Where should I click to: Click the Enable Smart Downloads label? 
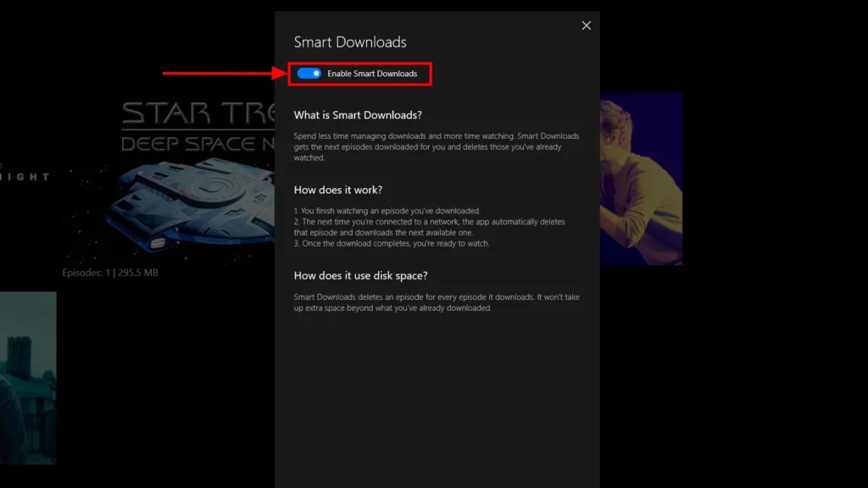click(372, 74)
